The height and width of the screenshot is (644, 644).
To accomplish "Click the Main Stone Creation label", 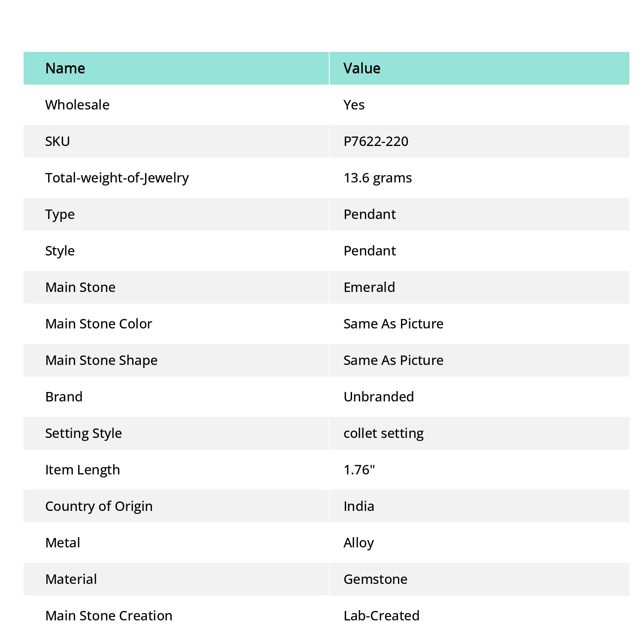I will (109, 616).
